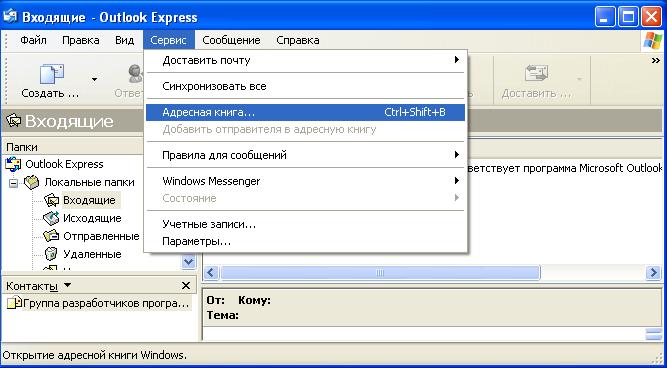Click the Доставить toolbar button

pos(536,80)
